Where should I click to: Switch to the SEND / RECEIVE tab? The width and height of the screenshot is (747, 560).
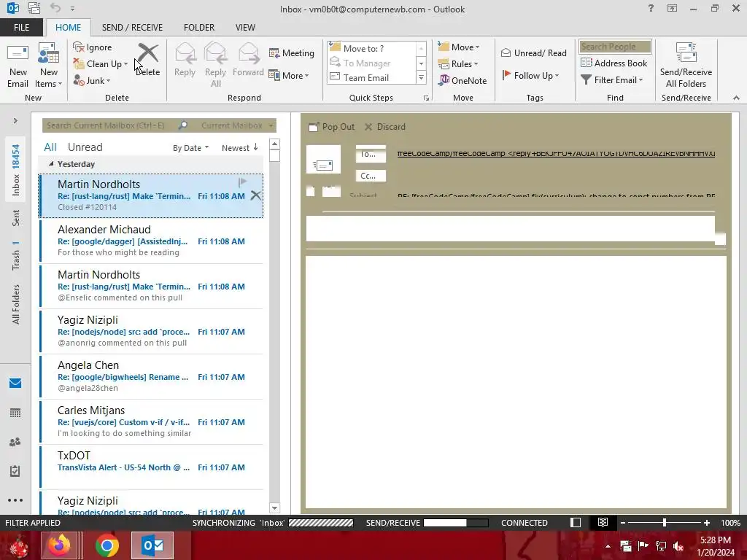(x=132, y=28)
